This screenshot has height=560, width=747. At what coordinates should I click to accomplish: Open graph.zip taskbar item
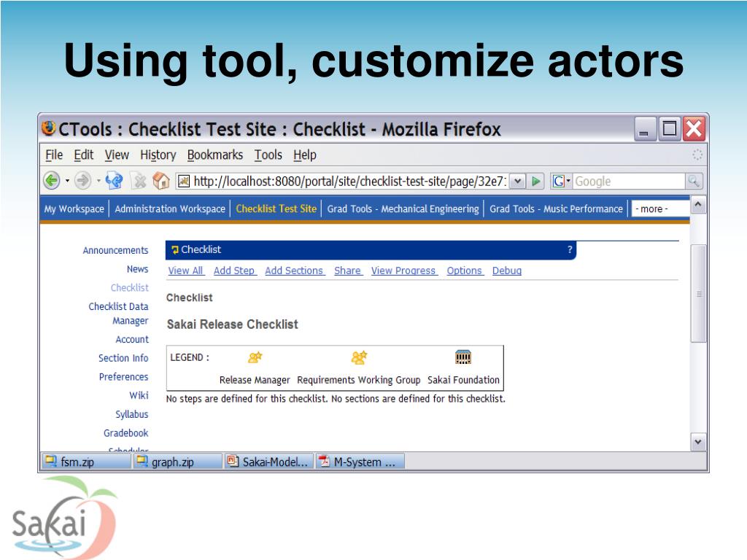(x=177, y=462)
